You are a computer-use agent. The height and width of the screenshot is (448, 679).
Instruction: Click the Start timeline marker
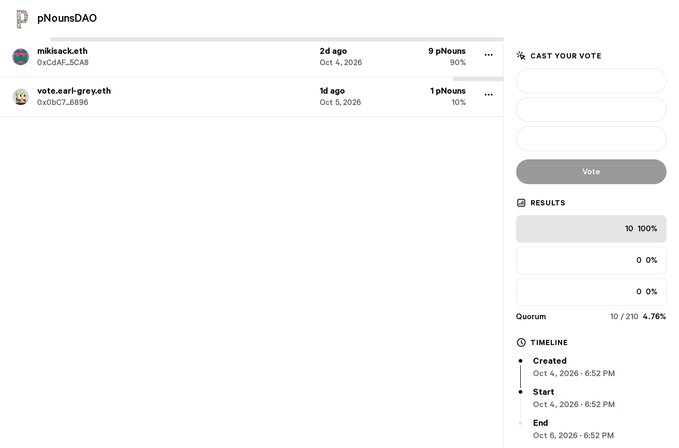pos(521,392)
